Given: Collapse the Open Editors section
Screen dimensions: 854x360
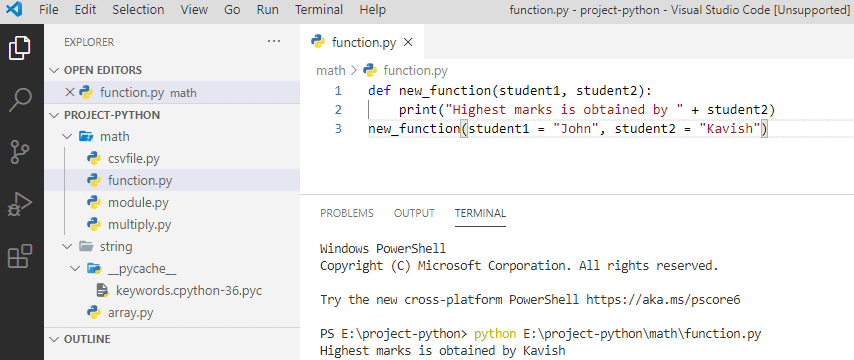Looking at the screenshot, I should point(54,70).
